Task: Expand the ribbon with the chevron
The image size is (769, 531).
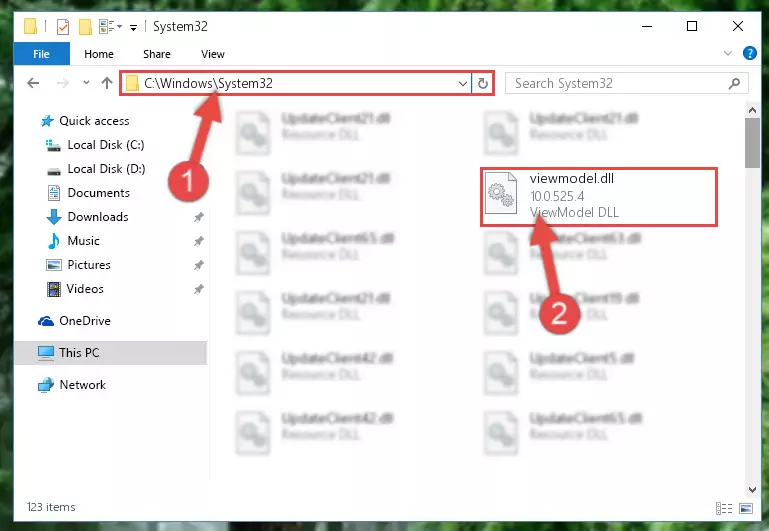Action: (728, 53)
